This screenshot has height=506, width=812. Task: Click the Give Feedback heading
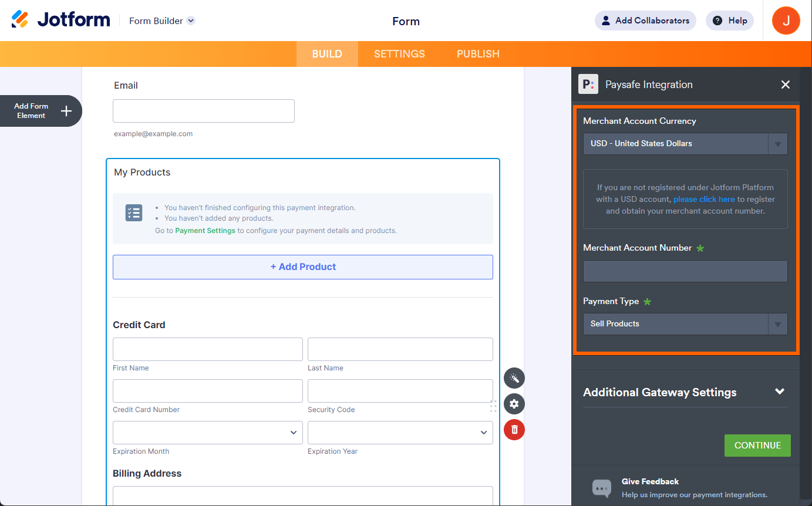pyautogui.click(x=650, y=481)
